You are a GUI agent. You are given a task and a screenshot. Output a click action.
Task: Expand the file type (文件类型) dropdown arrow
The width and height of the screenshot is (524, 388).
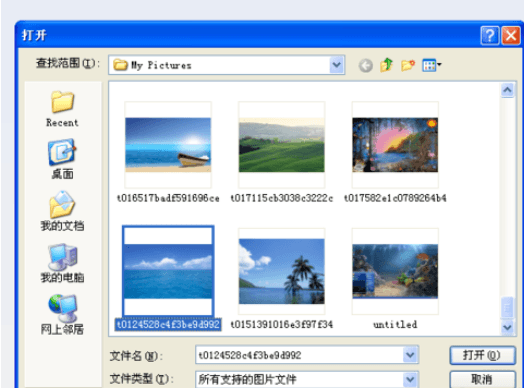410,379
